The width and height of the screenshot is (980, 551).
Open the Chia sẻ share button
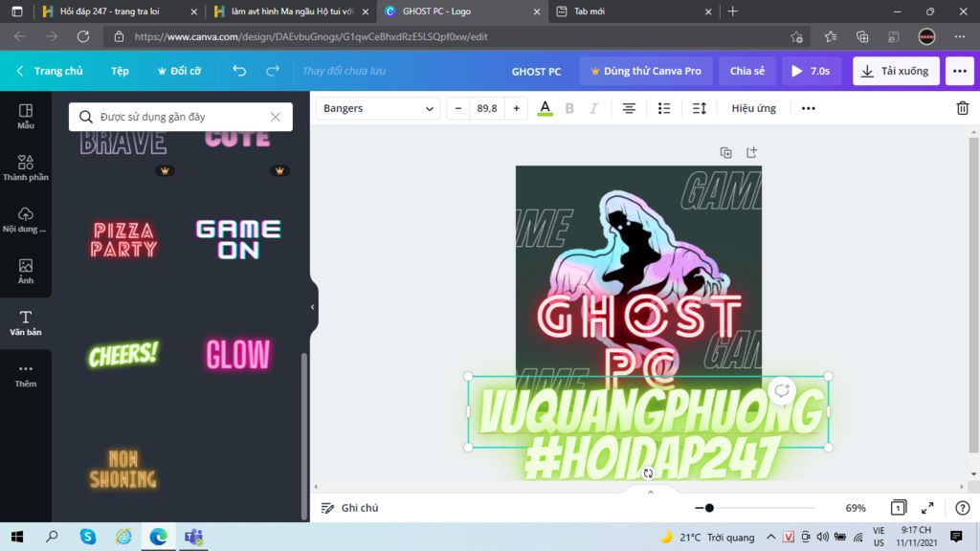click(x=747, y=71)
